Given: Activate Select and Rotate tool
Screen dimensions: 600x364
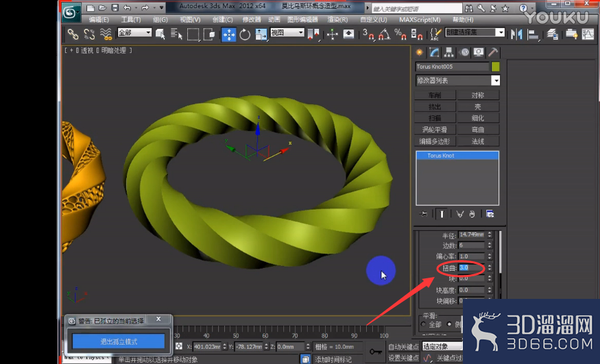Looking at the screenshot, I should coord(245,34).
